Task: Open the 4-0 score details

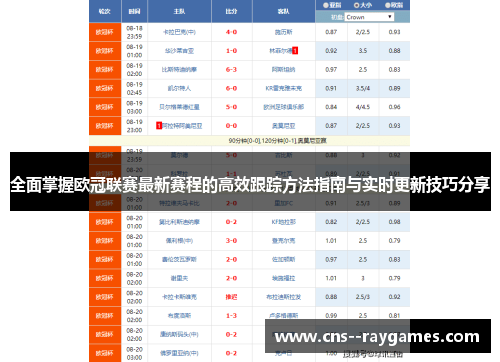Action: tap(231, 32)
